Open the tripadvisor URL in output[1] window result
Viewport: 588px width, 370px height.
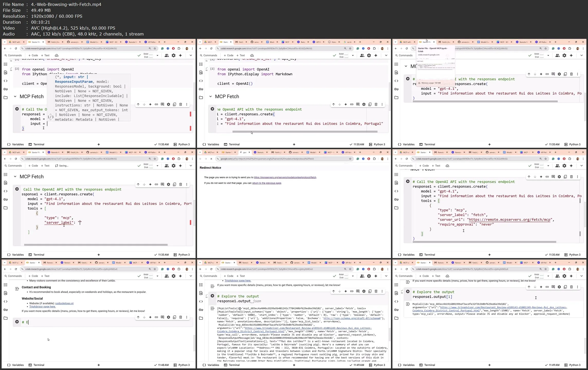pyautogui.click(x=490, y=309)
